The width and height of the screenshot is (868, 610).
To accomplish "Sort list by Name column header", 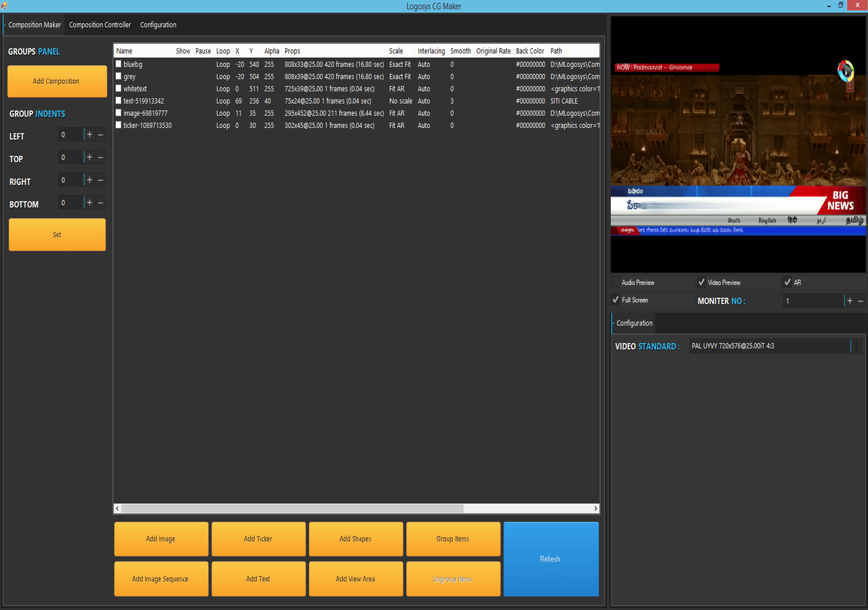I will pyautogui.click(x=125, y=51).
